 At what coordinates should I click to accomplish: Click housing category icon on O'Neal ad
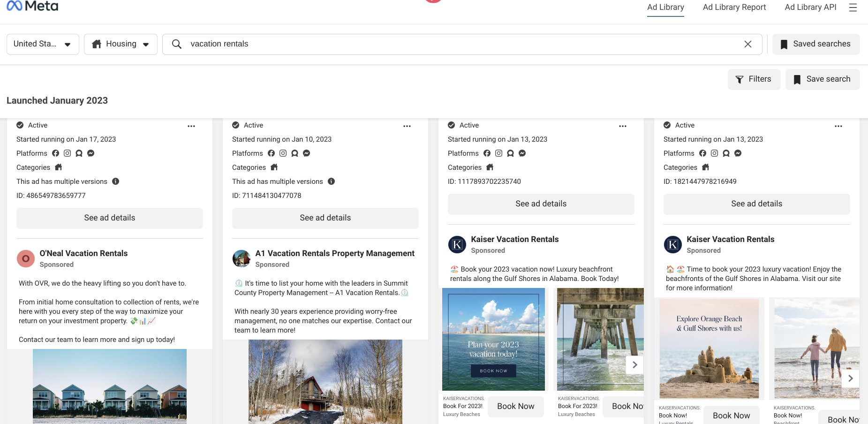point(59,167)
